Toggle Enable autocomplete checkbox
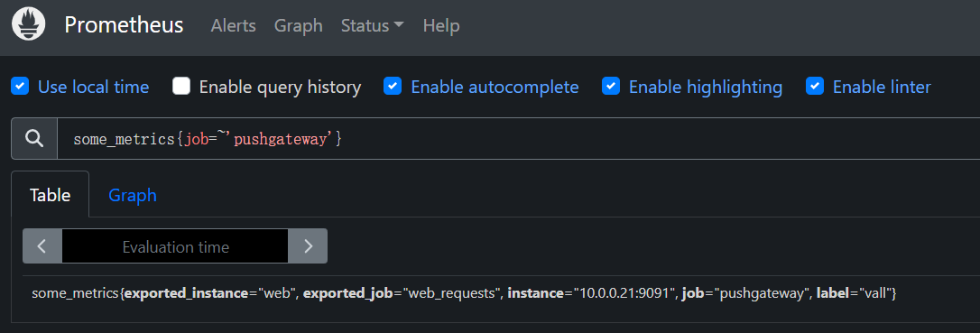The width and height of the screenshot is (980, 333). [x=393, y=87]
